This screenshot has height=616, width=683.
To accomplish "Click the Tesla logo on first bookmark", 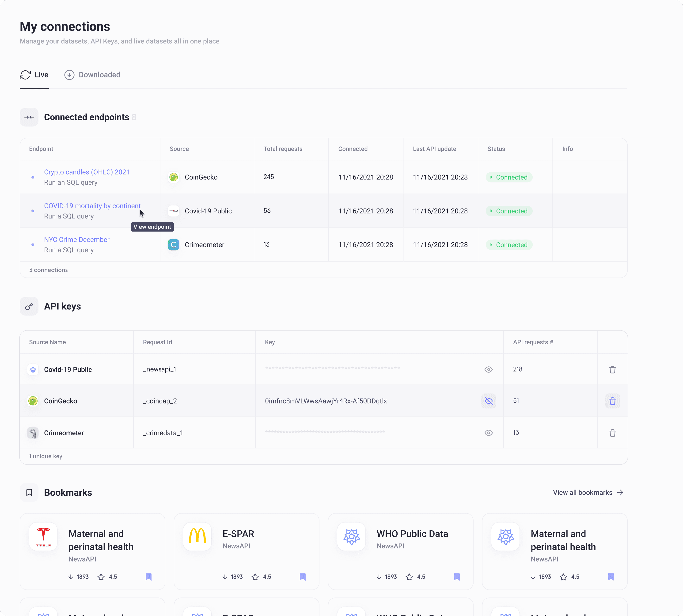I will [x=43, y=537].
